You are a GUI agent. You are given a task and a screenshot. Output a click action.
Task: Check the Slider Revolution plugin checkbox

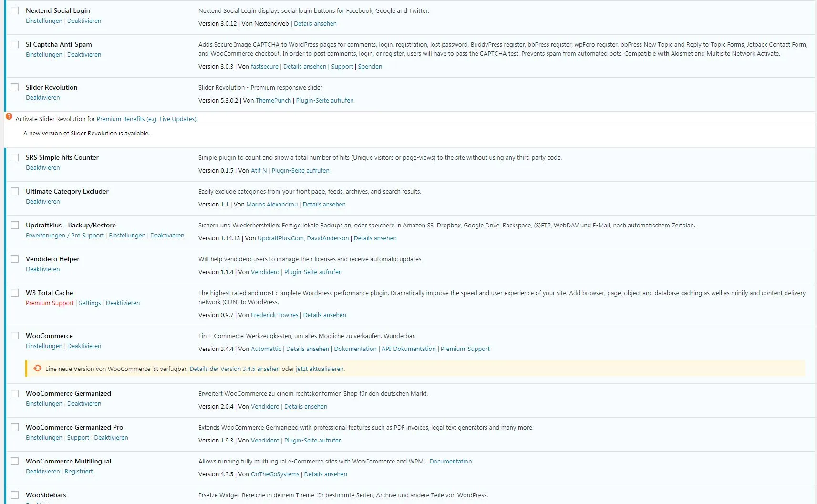click(x=15, y=87)
